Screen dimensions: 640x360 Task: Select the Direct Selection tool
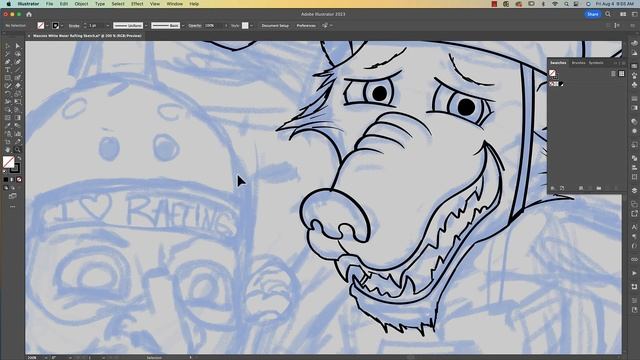[18, 46]
